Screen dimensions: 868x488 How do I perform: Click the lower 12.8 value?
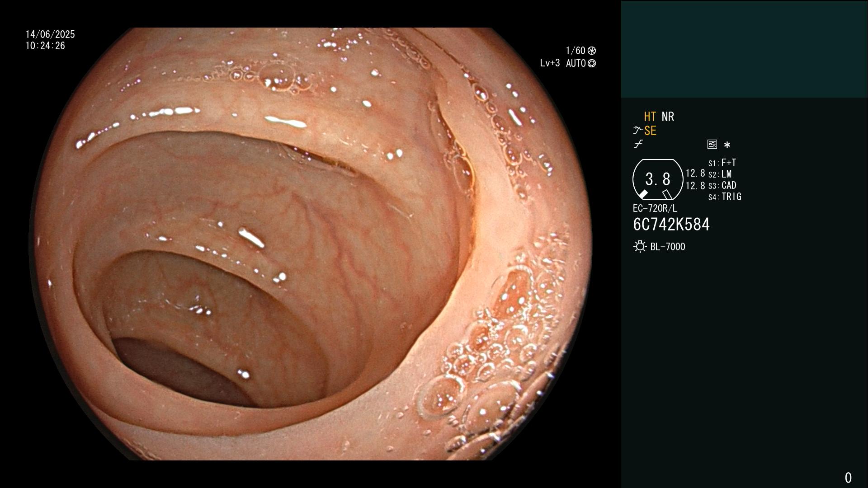pyautogui.click(x=695, y=185)
